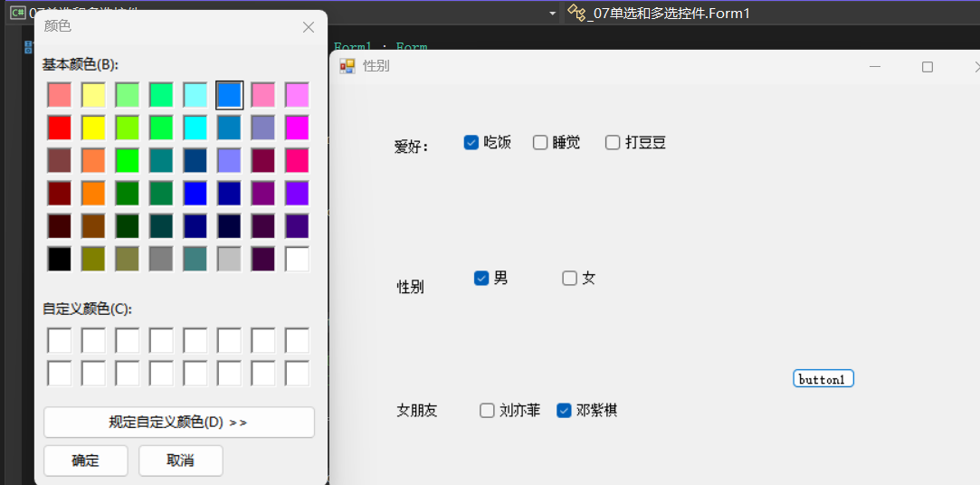Screen dimensions: 980x485
Task: Click the 基本颜色(B): label
Action: pos(81,64)
